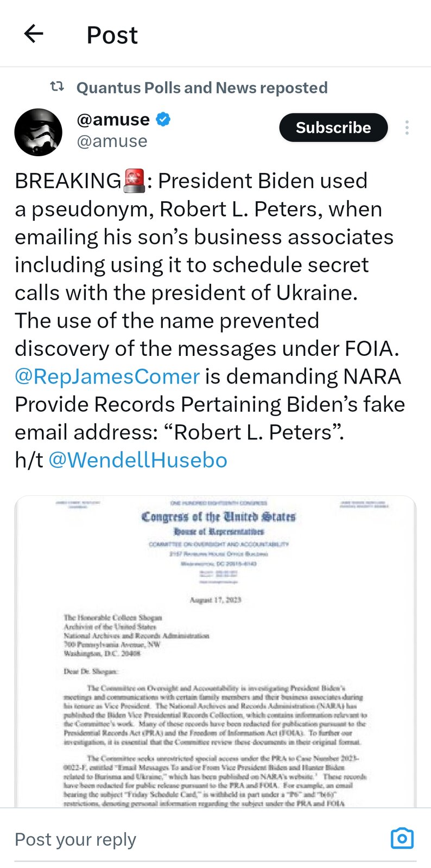The width and height of the screenshot is (431, 868).
Task: Tap the repost arrows icon
Action: [57, 87]
